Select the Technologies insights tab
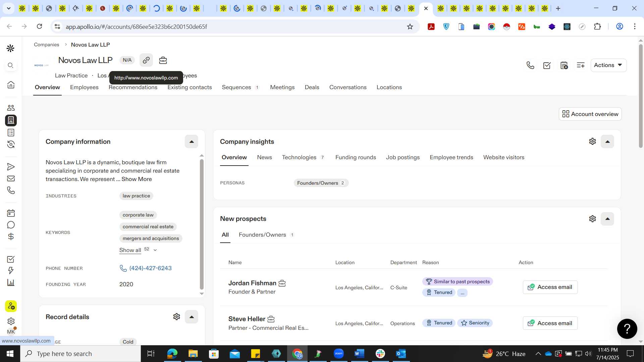 point(303,157)
